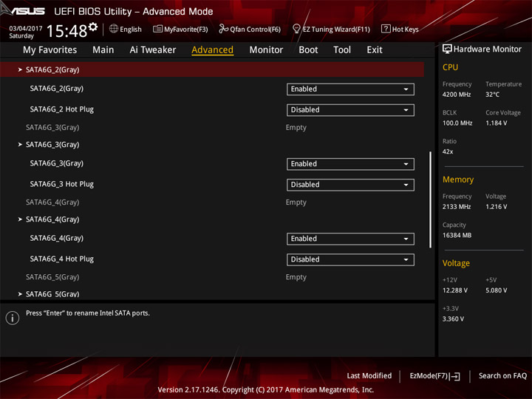Screen dimensions: 532x399
Task: Click the MyFavorite list icon
Action: (x=157, y=29)
